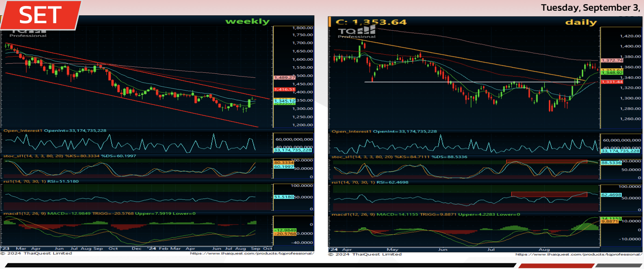Click ThaiQuest Limited copyright under weekly chart
The width and height of the screenshot is (644, 269).
pyautogui.click(x=36, y=253)
